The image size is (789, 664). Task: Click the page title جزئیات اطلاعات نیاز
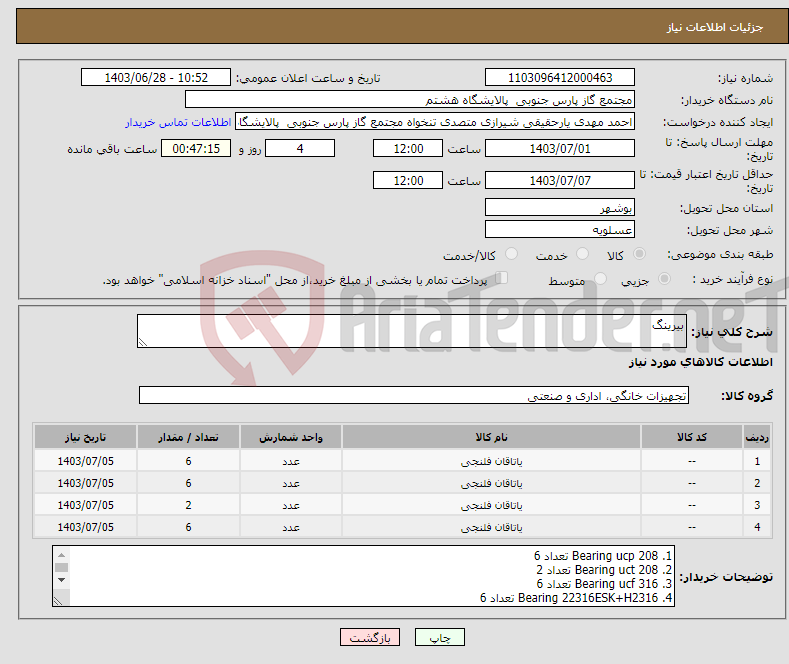(x=715, y=27)
